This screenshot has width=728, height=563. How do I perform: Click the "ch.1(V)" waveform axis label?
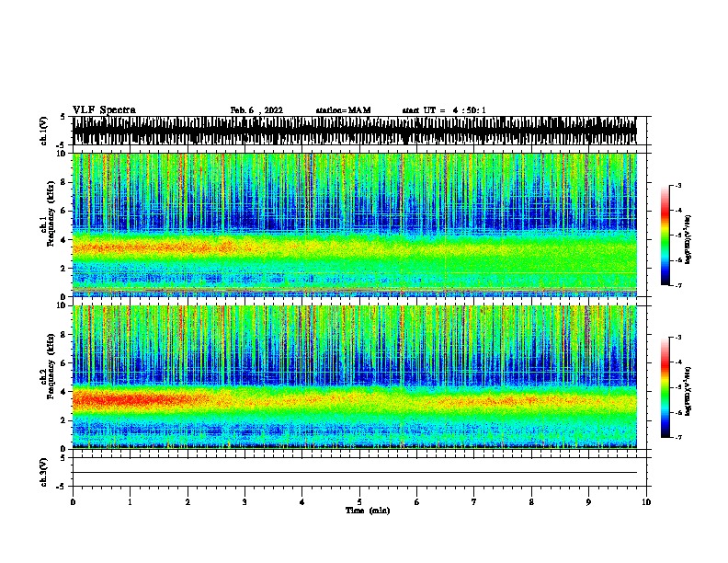(x=43, y=131)
